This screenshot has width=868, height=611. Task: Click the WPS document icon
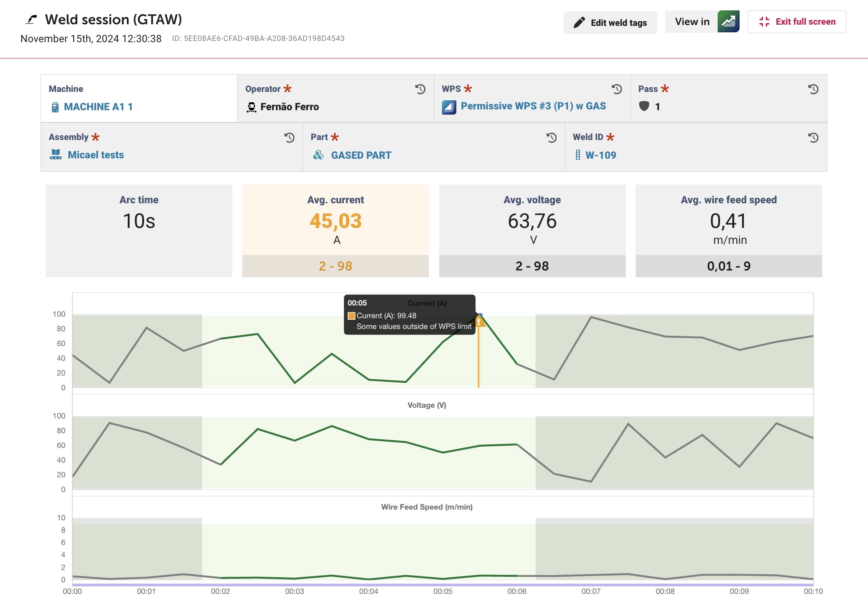tap(449, 107)
